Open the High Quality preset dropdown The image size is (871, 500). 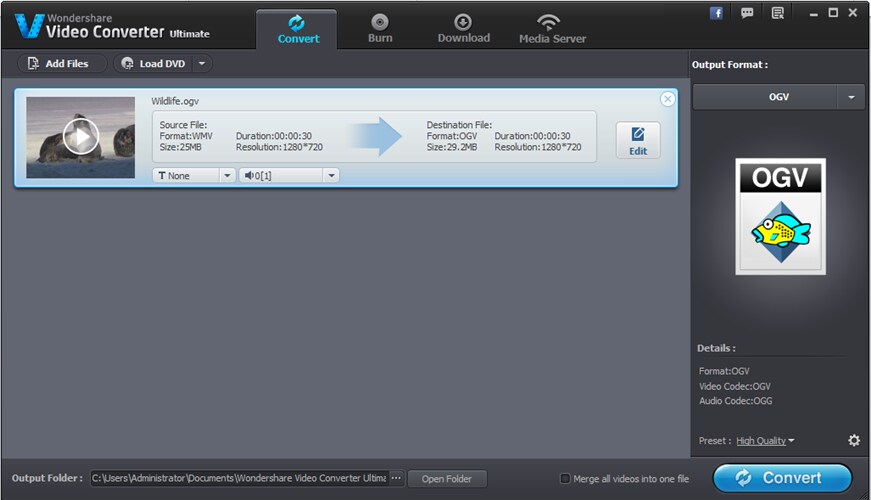pyautogui.click(x=765, y=441)
